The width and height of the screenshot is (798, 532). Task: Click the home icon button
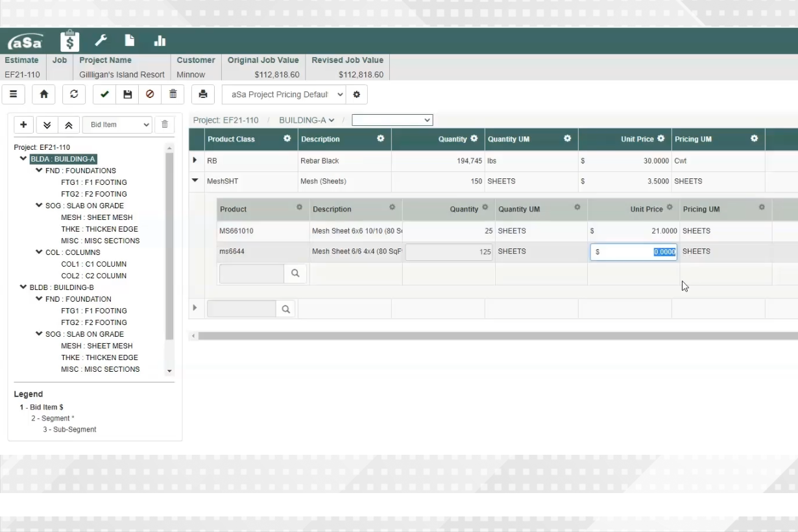(43, 94)
